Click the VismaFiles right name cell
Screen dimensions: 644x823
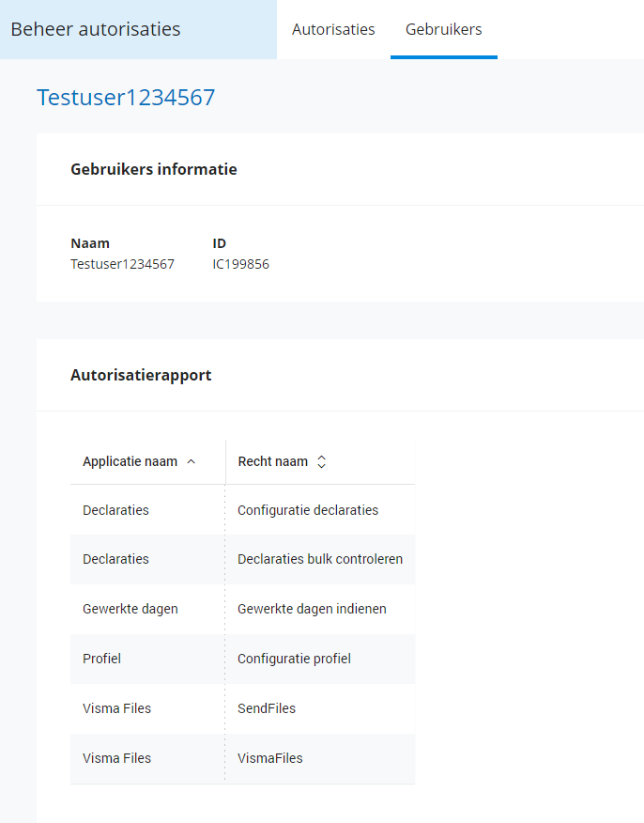(270, 758)
